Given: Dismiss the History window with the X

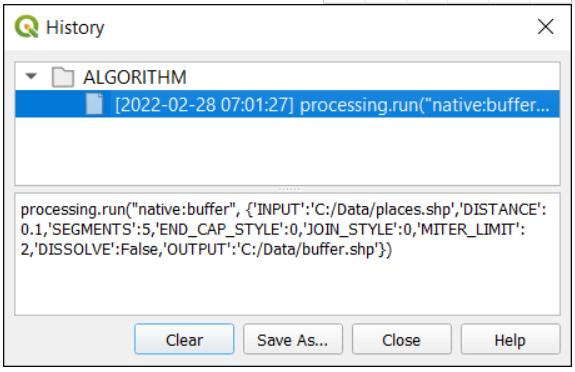Looking at the screenshot, I should [x=545, y=26].
